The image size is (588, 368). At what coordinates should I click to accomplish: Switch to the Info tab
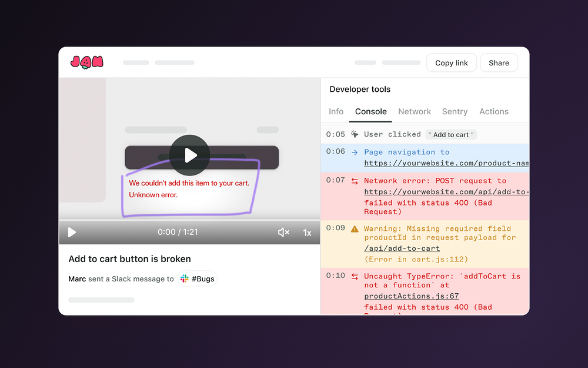[x=336, y=111]
